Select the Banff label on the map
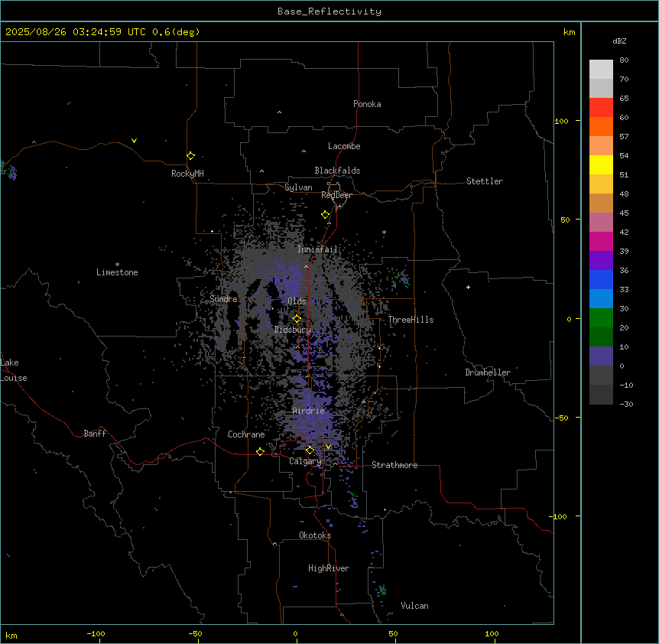The height and width of the screenshot is (644, 659). pyautogui.click(x=95, y=434)
